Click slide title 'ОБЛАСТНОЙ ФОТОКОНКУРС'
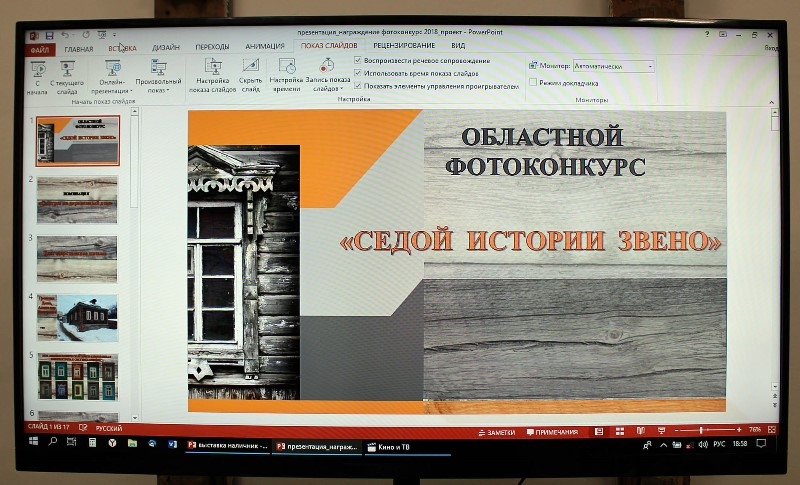Image resolution: width=800 pixels, height=485 pixels. 545,151
